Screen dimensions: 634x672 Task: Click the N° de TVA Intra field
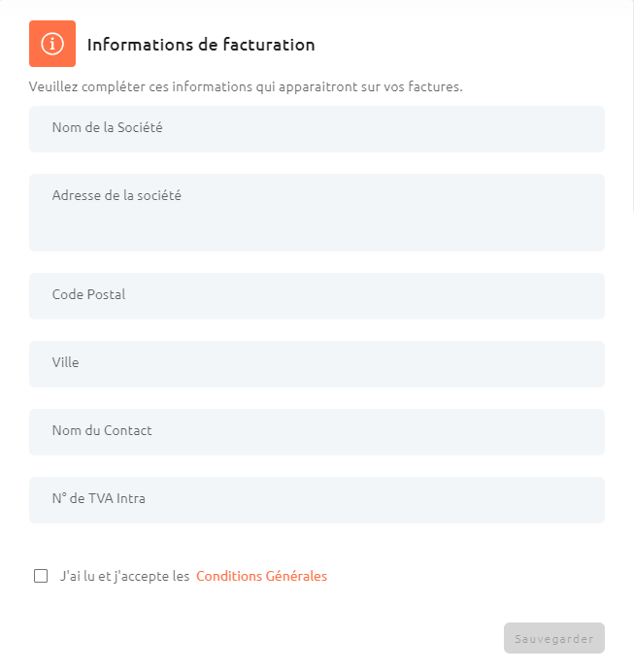point(317,500)
